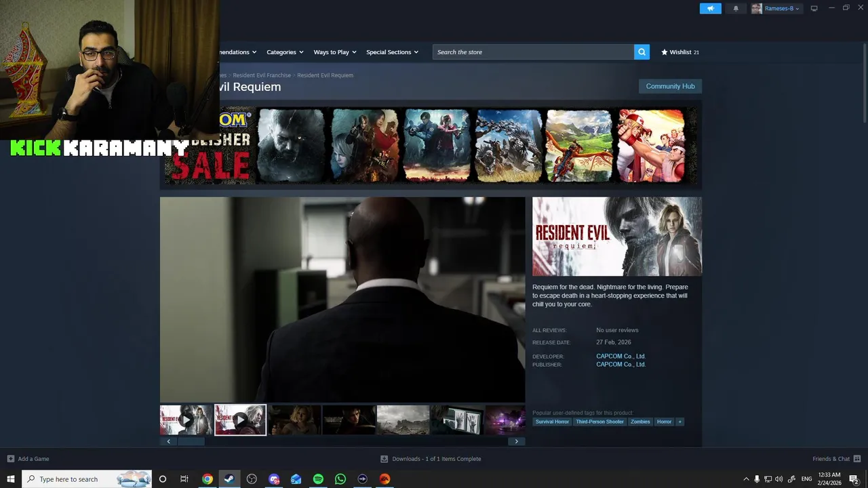Open the volume speaker tray icon
Screen dimensions: 868x488
(x=778, y=479)
